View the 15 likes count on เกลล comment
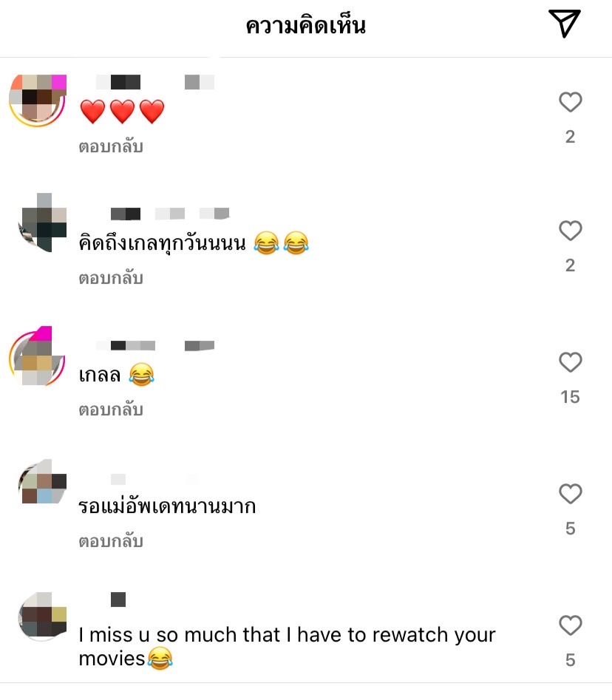Viewport: 612px width, 700px height. (570, 397)
